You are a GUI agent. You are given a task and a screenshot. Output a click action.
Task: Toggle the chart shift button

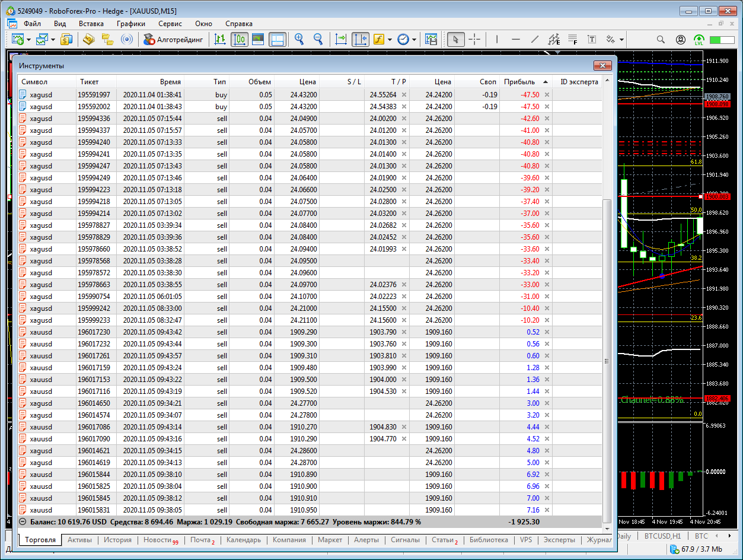click(360, 39)
